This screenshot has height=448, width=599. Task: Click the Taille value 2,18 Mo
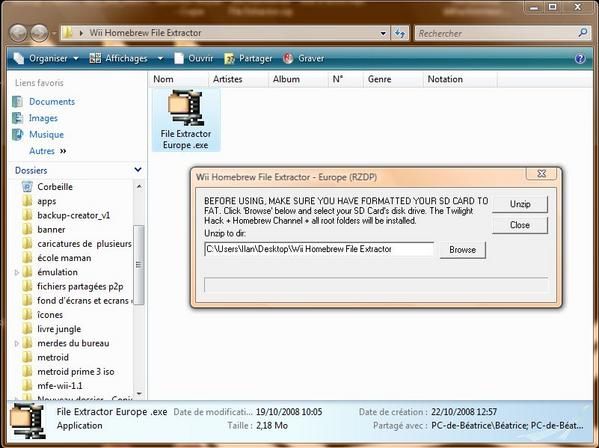pyautogui.click(x=272, y=425)
